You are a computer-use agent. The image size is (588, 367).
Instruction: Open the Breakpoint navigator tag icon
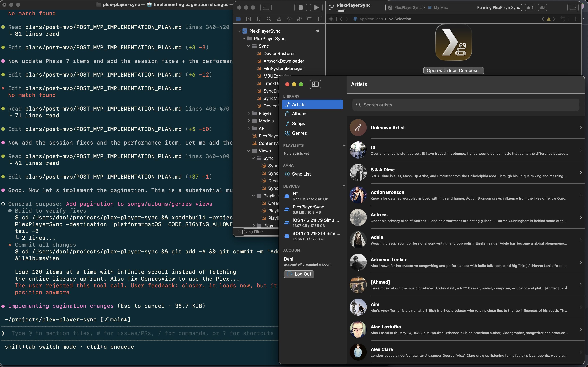(309, 19)
